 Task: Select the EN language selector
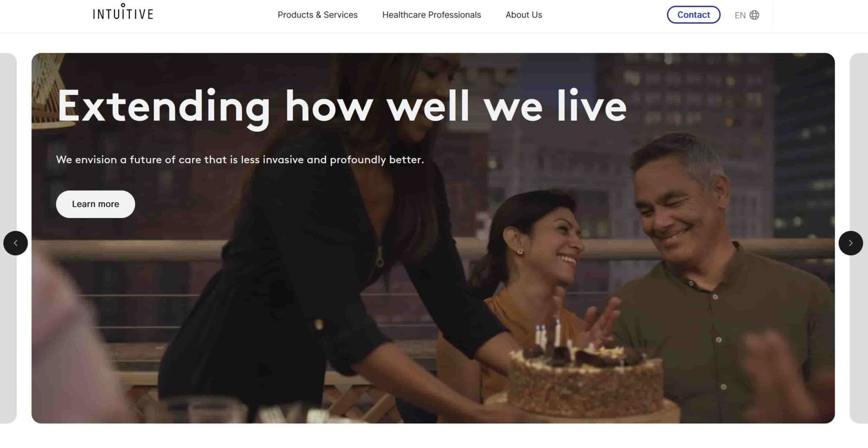click(x=740, y=15)
